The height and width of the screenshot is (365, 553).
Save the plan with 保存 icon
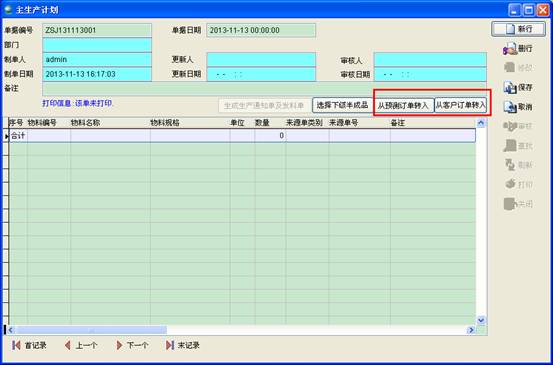pos(518,87)
